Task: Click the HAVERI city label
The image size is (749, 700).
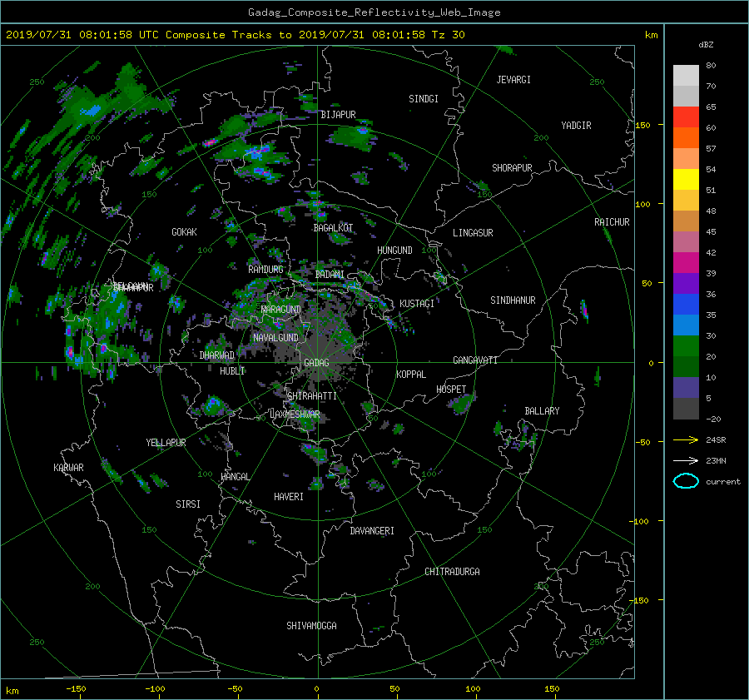Action: click(289, 497)
